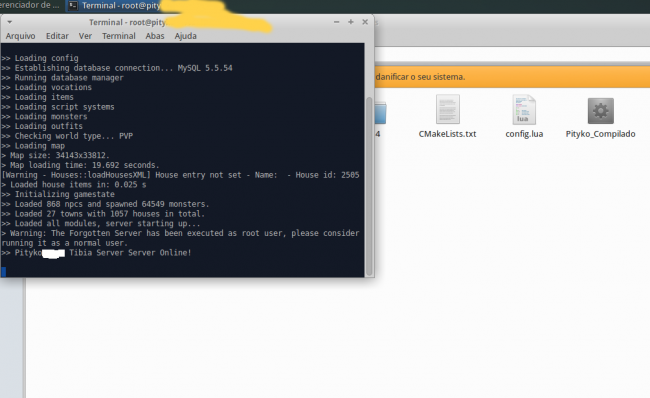Click the 'Server Online!' terminal line
Viewport: 650px width, 398px height.
[96, 253]
